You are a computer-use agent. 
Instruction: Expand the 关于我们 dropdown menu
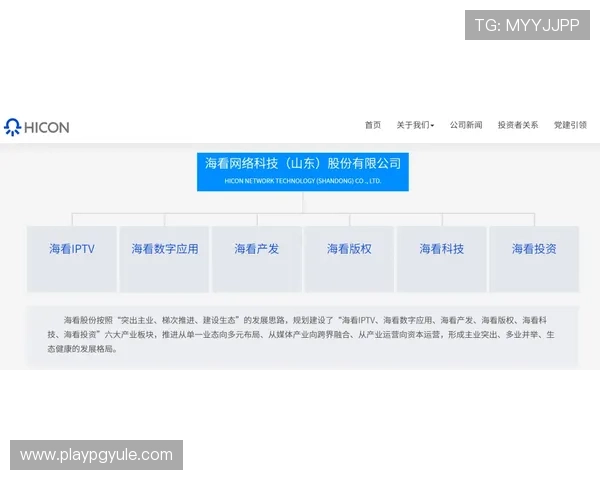415,125
